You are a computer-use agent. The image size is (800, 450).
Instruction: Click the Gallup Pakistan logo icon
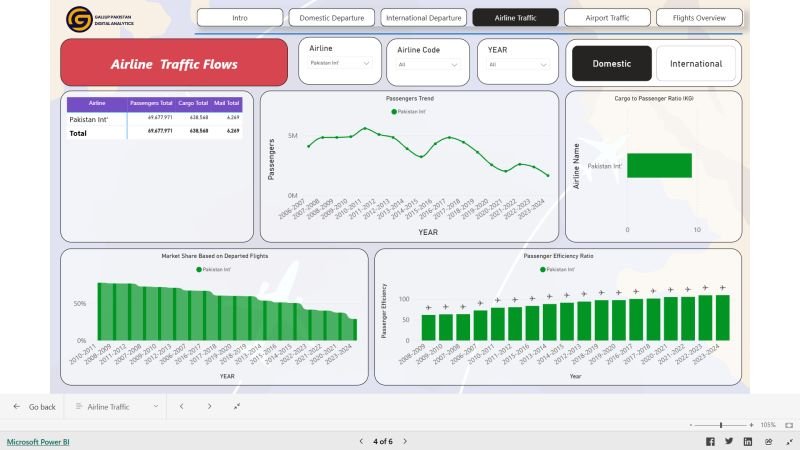point(78,18)
